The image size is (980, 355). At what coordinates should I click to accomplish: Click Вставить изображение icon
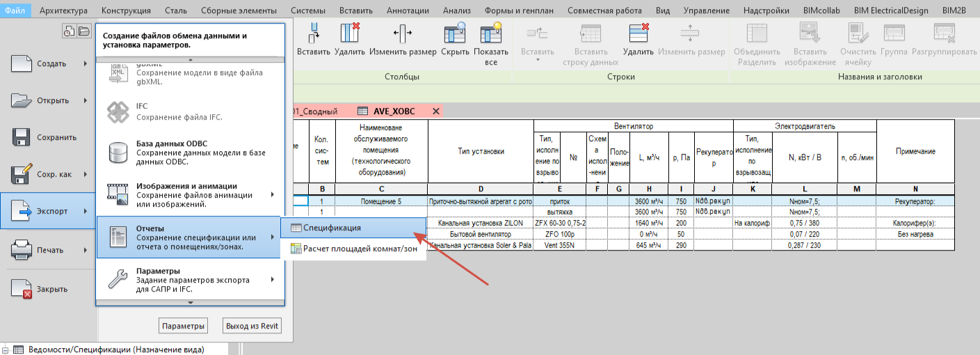(810, 33)
